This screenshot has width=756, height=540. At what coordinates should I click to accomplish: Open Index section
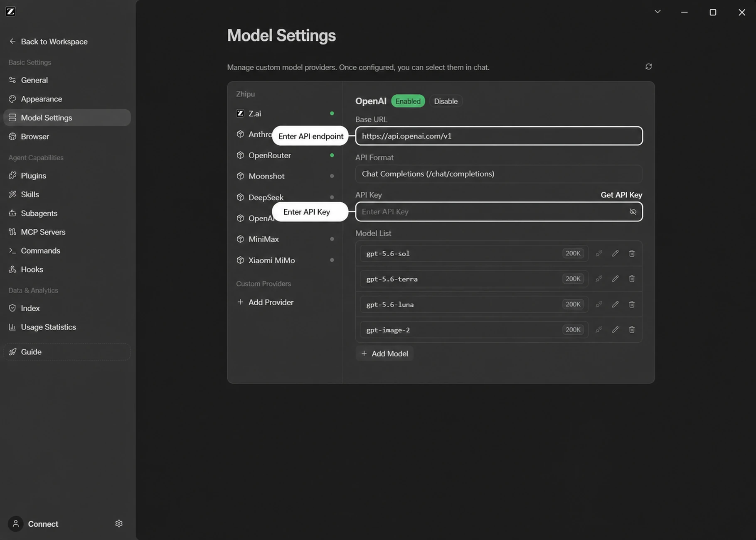[x=67, y=308]
